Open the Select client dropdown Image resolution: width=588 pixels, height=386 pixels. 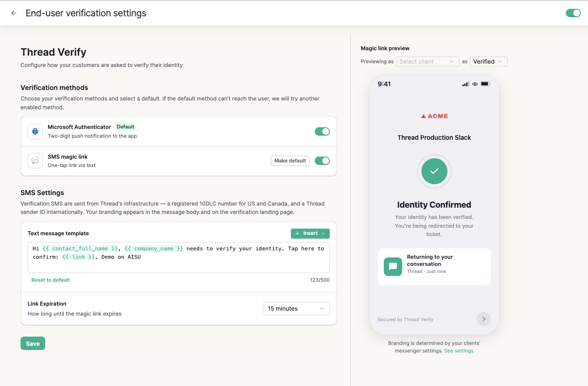[x=428, y=62]
